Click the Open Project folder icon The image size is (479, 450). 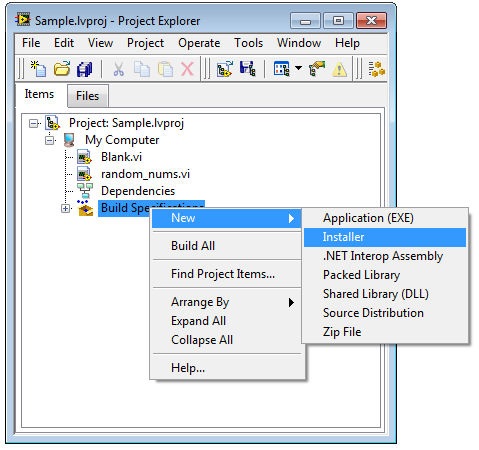click(x=62, y=69)
